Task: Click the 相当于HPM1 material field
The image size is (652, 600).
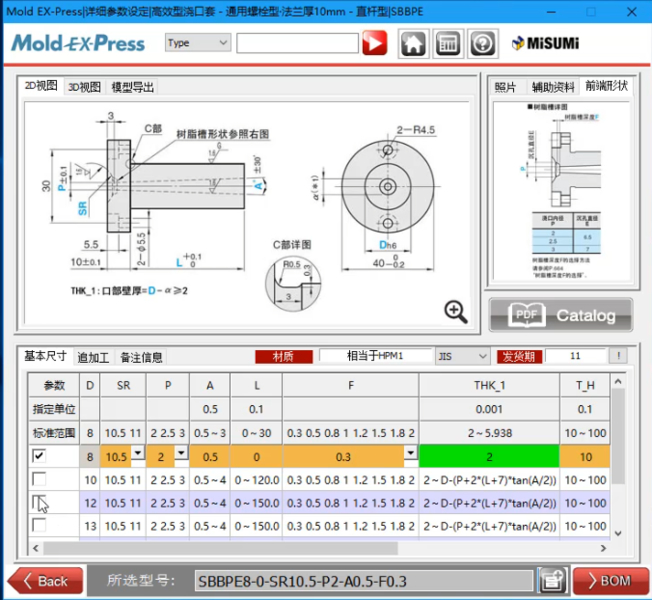Action: coord(375,356)
